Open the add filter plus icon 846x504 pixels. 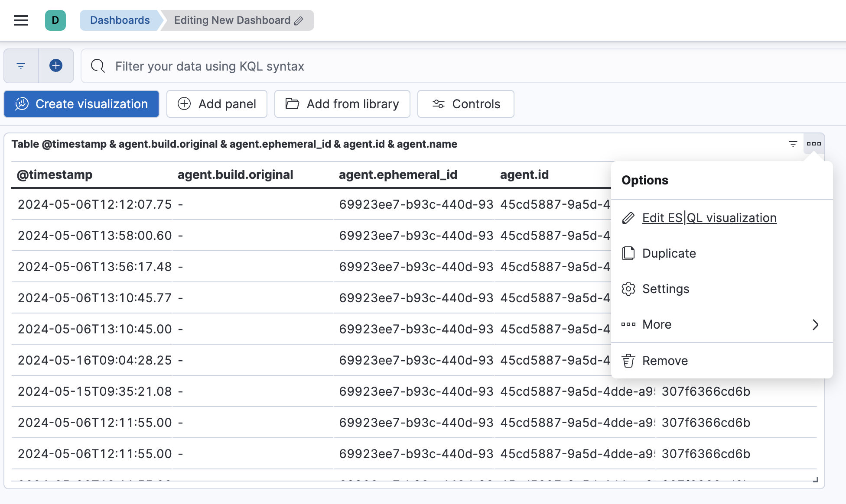click(56, 66)
